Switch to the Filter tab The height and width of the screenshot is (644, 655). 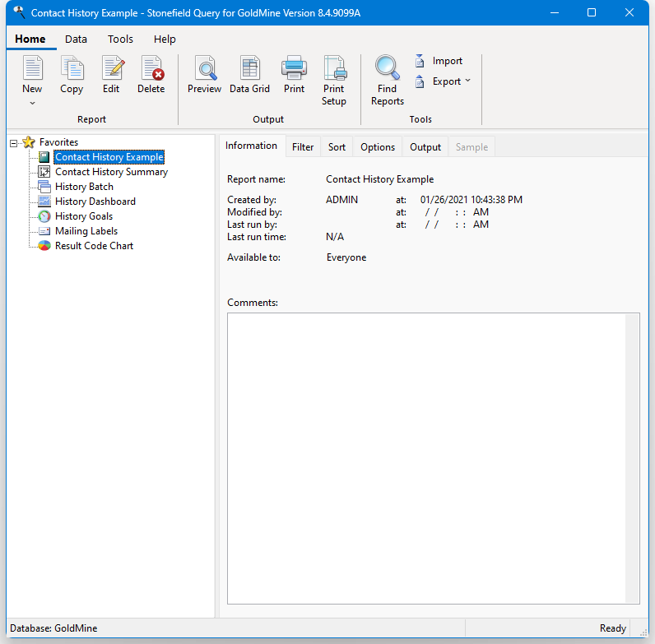tap(303, 147)
